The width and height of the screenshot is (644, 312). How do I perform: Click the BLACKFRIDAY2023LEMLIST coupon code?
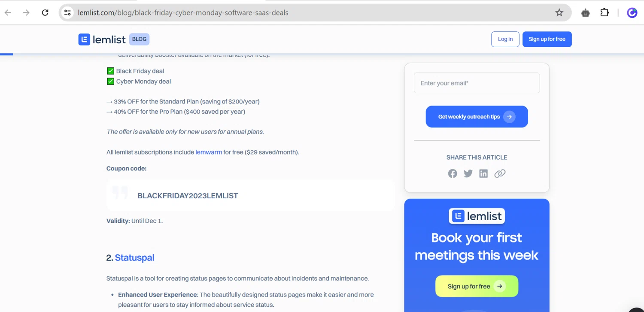click(x=188, y=196)
